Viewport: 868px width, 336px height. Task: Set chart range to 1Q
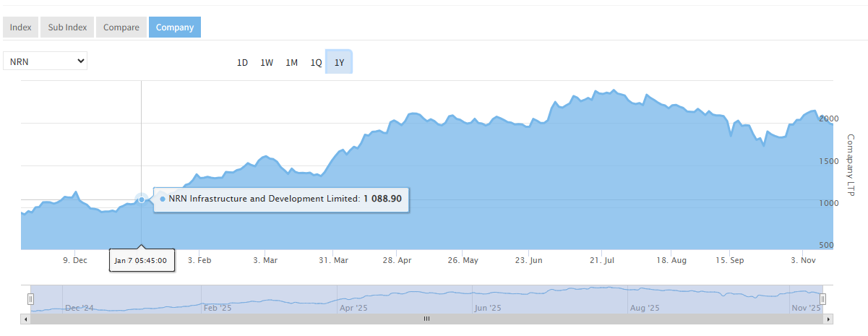[x=316, y=63]
